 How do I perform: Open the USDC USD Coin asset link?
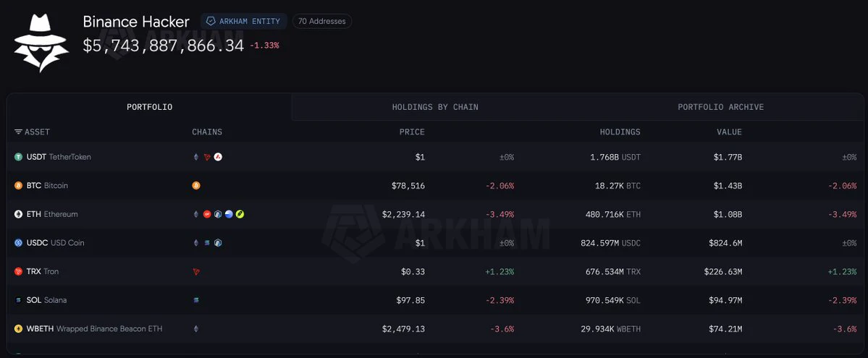pos(55,243)
